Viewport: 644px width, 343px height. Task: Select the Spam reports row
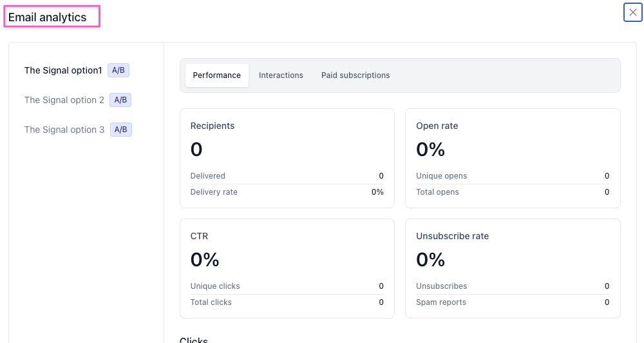[x=512, y=302]
